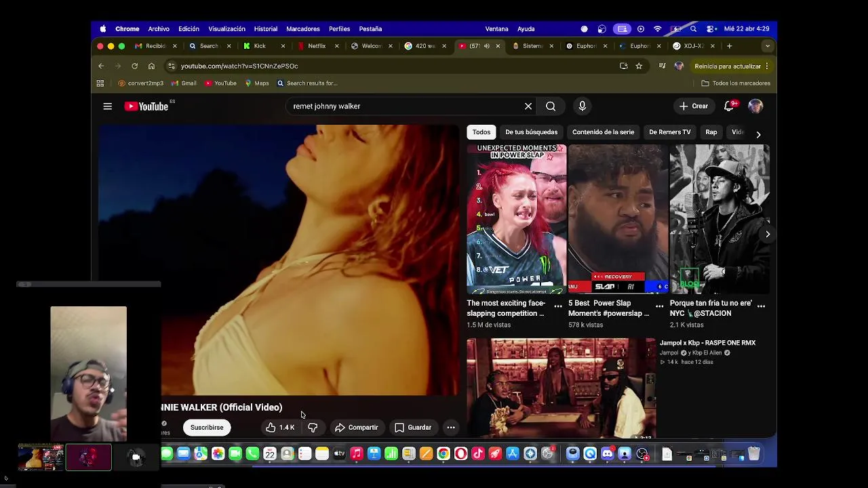Open the Maps bookmark
This screenshot has height=488, width=868.
[x=256, y=83]
